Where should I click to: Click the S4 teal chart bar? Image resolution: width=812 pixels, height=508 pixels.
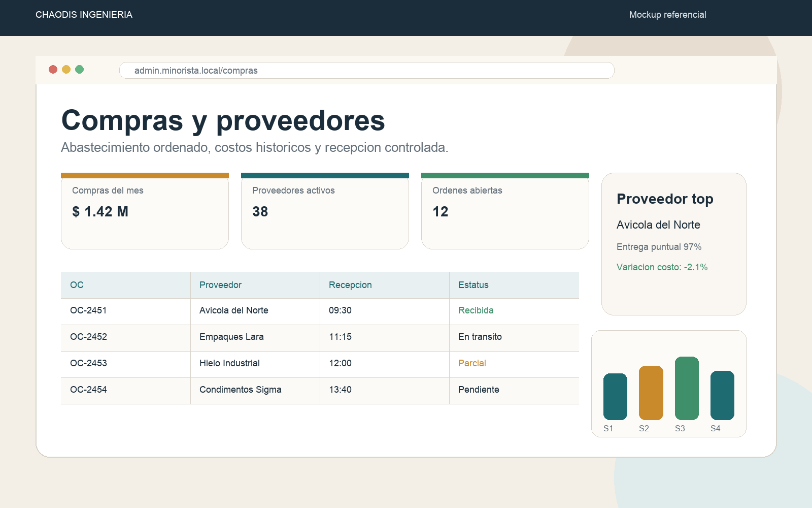pos(722,395)
